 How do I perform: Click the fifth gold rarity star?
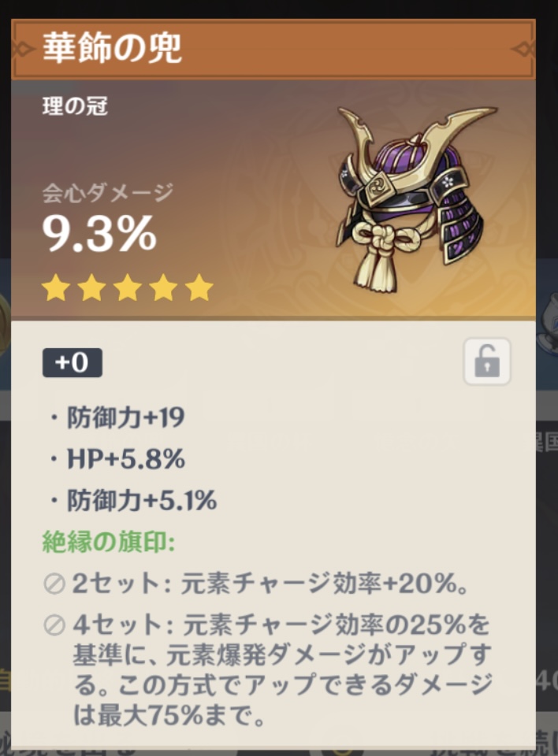click(x=199, y=287)
